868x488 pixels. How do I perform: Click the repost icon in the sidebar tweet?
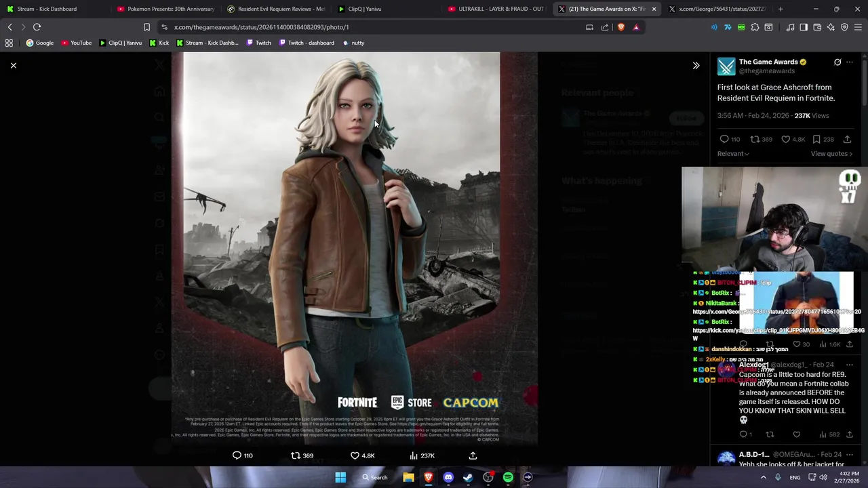(755, 139)
